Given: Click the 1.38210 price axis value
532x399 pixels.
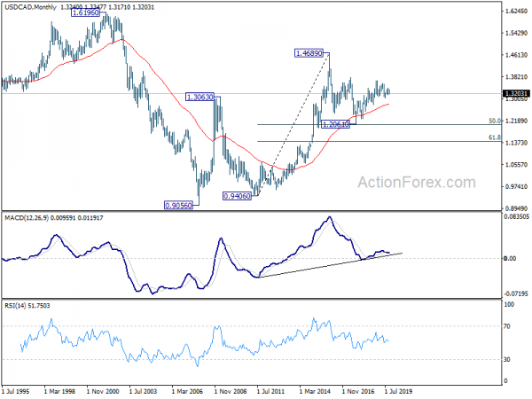Looking at the screenshot, I should 516,77.
